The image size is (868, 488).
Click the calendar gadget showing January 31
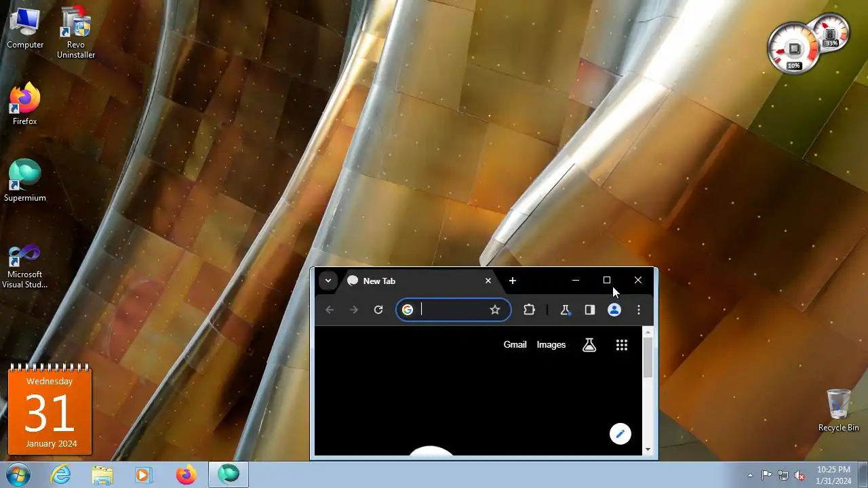point(50,409)
